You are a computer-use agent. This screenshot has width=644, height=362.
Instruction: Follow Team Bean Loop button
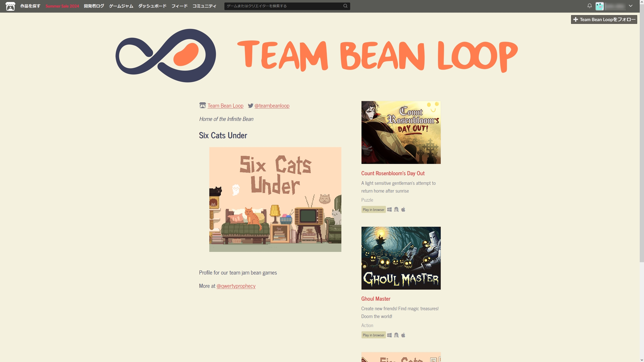click(604, 19)
